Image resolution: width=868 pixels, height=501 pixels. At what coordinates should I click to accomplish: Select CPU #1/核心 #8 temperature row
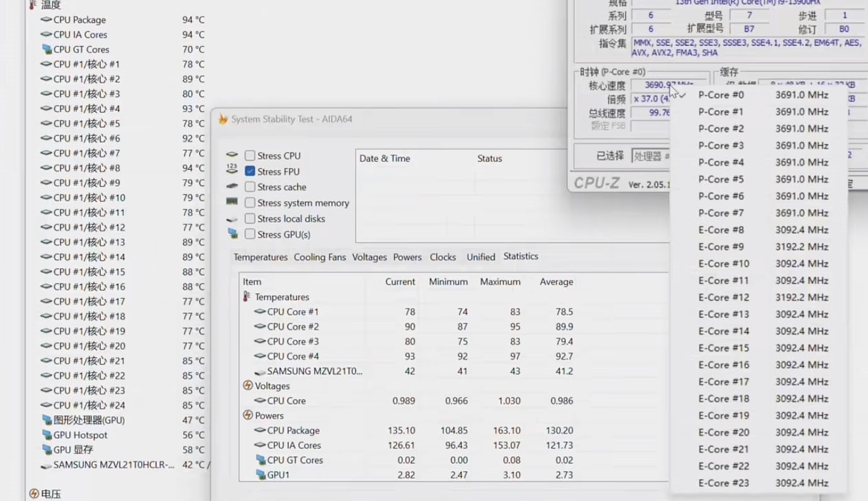123,168
